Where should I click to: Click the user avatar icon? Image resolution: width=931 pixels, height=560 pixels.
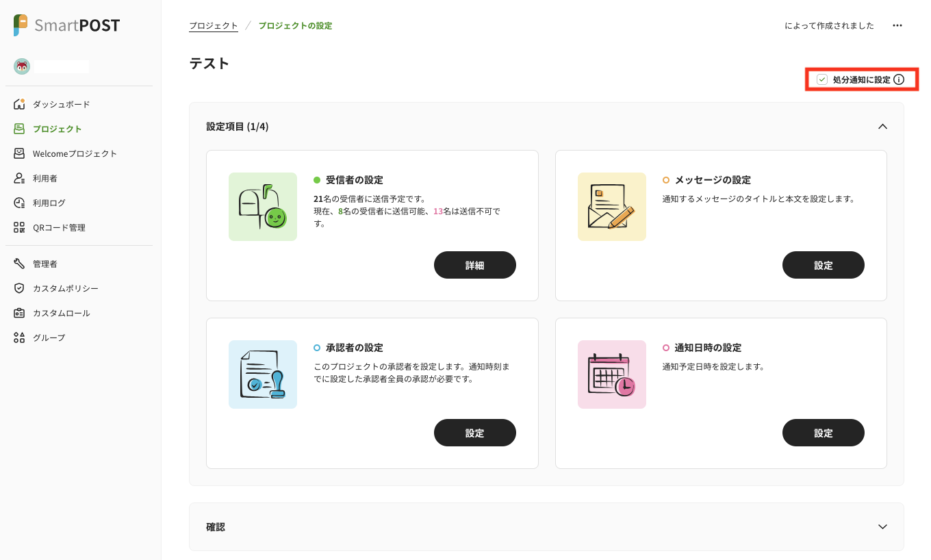tap(22, 66)
